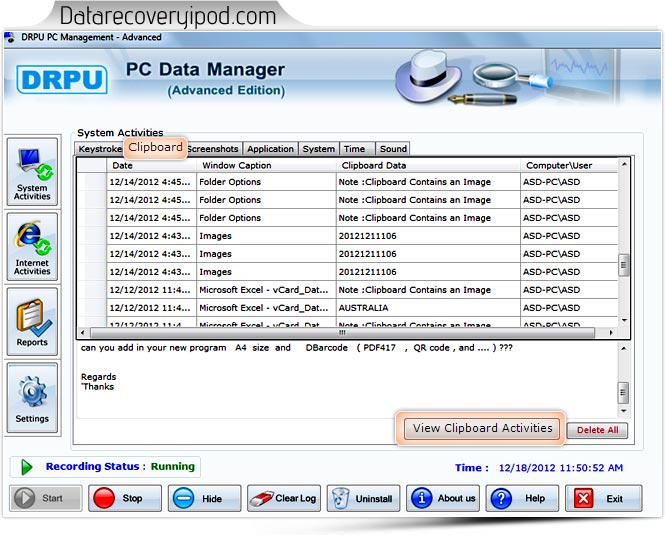Open the Application tab
The image size is (665, 535).
[271, 149]
